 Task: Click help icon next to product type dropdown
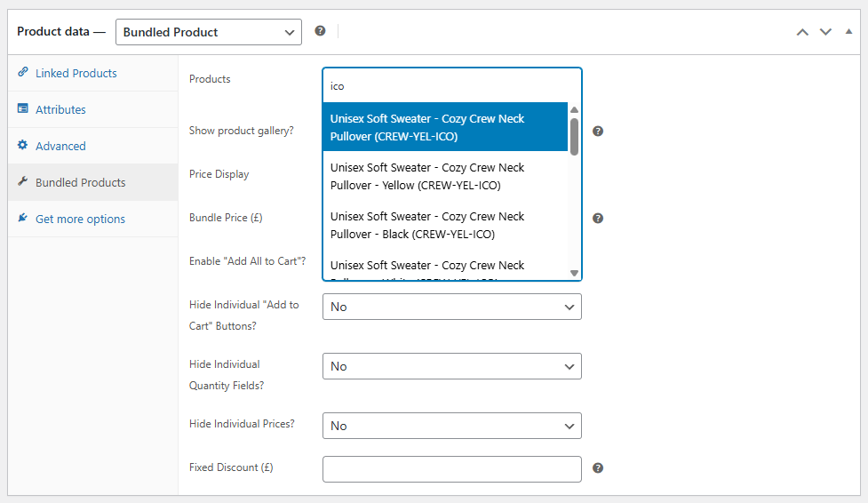[320, 31]
